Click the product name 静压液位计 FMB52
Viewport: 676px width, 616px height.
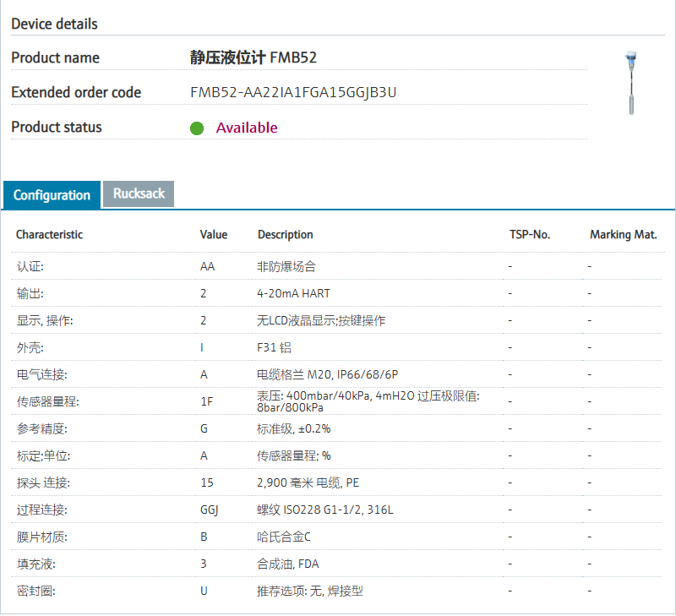253,57
